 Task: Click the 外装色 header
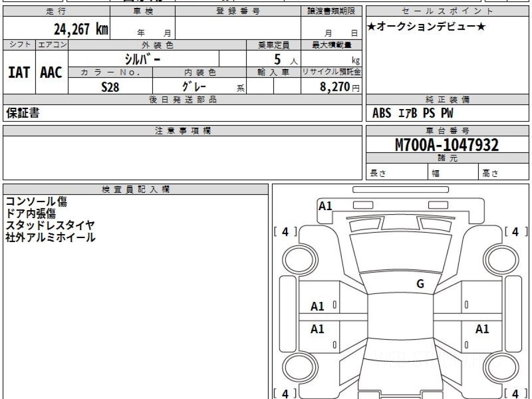click(157, 45)
